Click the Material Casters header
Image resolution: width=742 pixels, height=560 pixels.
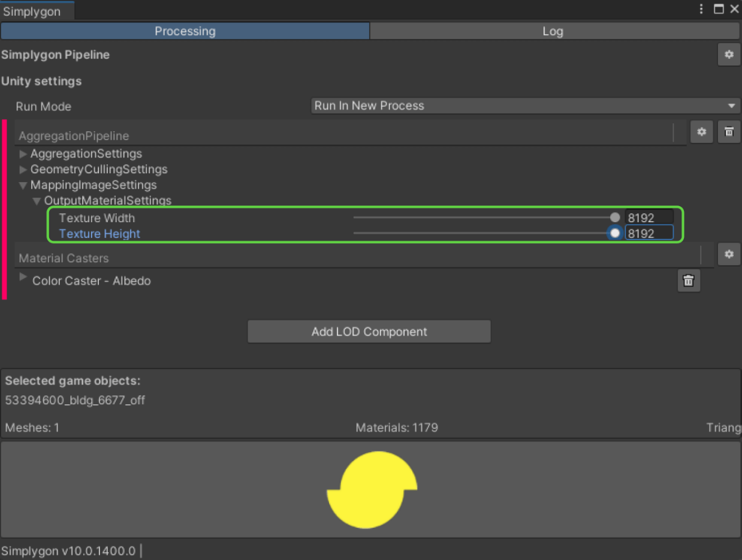tap(64, 258)
